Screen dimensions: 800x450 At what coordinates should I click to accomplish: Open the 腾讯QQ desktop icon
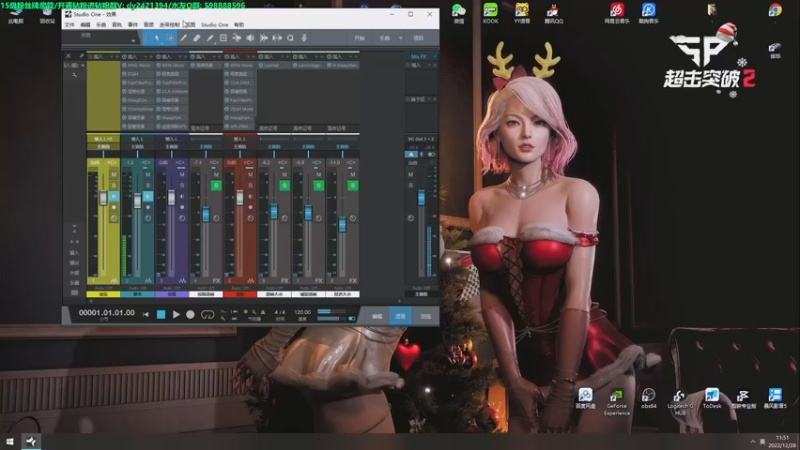click(554, 13)
